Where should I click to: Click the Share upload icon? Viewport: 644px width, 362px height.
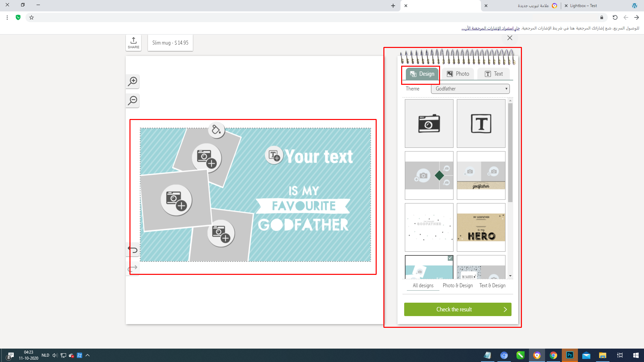point(133,43)
